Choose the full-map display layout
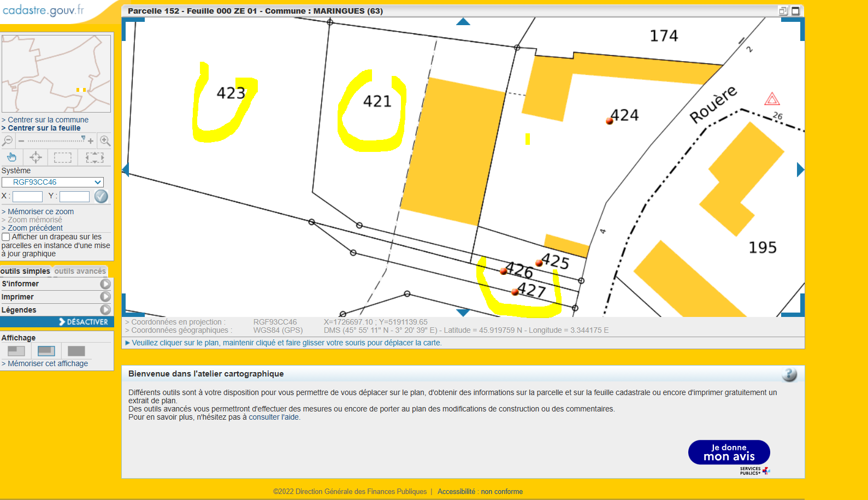The height and width of the screenshot is (500, 868). (x=76, y=351)
